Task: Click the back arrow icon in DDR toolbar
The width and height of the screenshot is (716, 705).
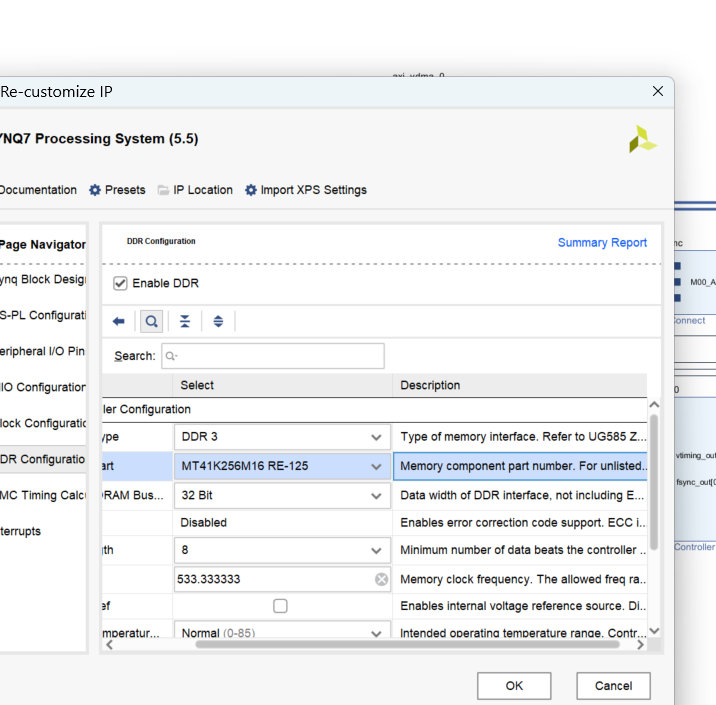Action: pos(119,321)
